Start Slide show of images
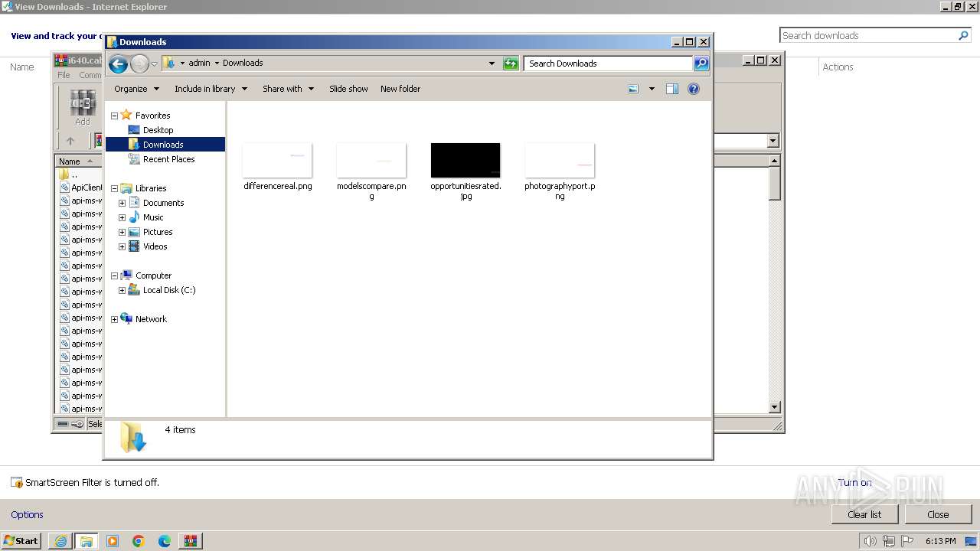 pos(348,89)
